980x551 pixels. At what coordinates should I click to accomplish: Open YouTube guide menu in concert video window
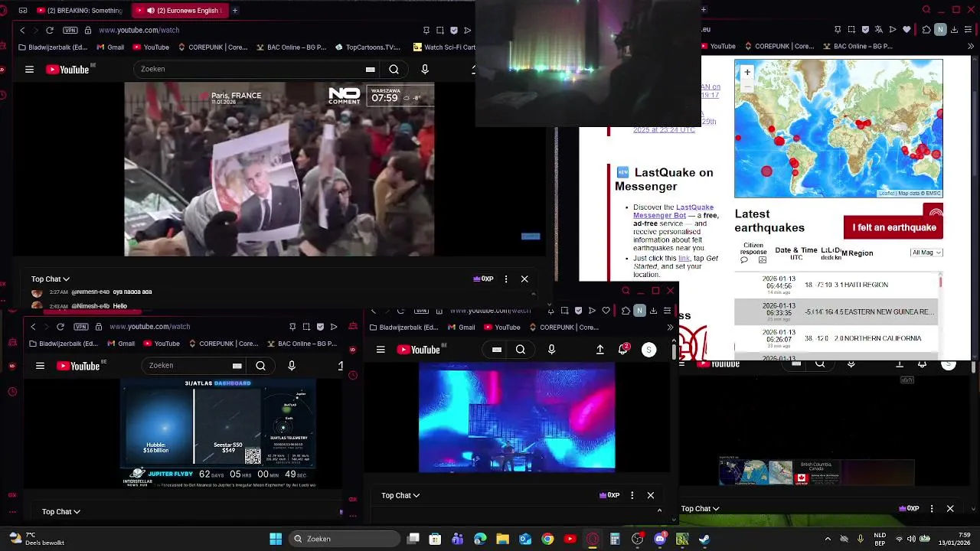[381, 350]
